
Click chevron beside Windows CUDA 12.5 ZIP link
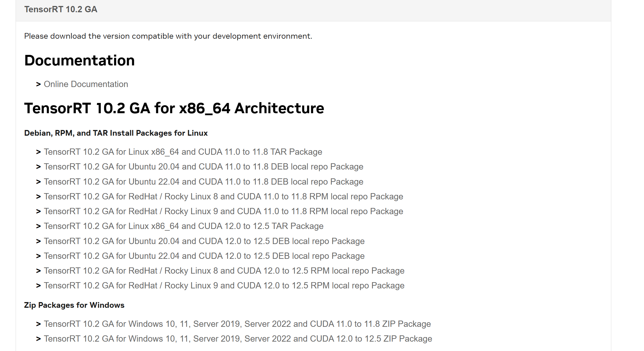38,339
